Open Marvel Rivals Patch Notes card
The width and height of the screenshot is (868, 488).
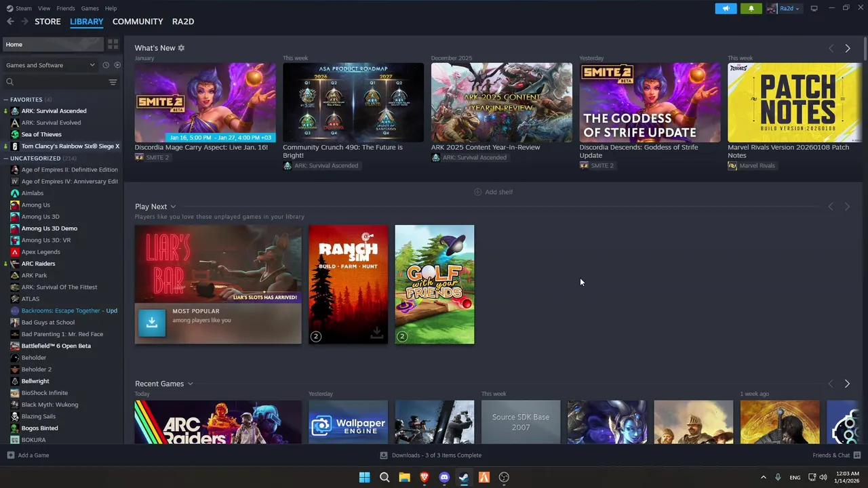[x=795, y=102]
